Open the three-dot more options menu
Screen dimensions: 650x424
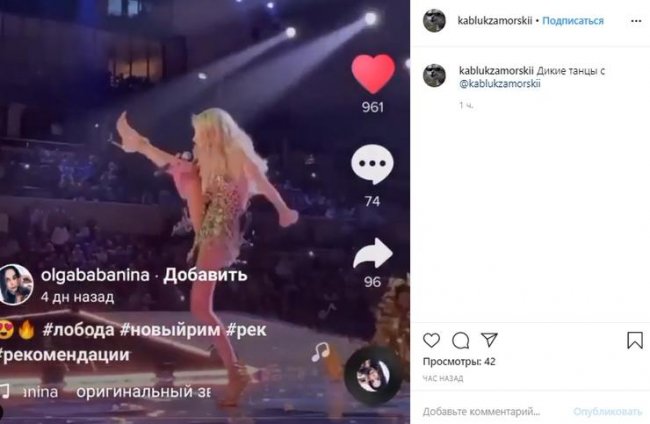click(636, 21)
